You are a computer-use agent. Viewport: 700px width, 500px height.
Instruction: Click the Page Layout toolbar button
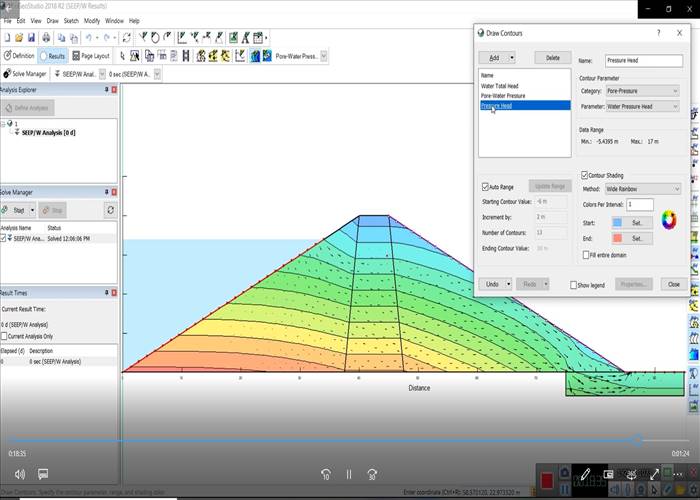coord(91,56)
